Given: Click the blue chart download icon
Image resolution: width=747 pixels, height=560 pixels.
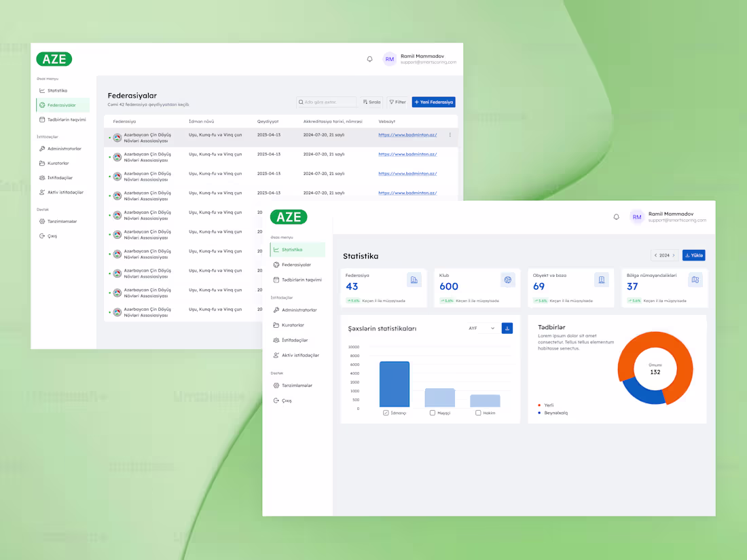Looking at the screenshot, I should [x=507, y=328].
